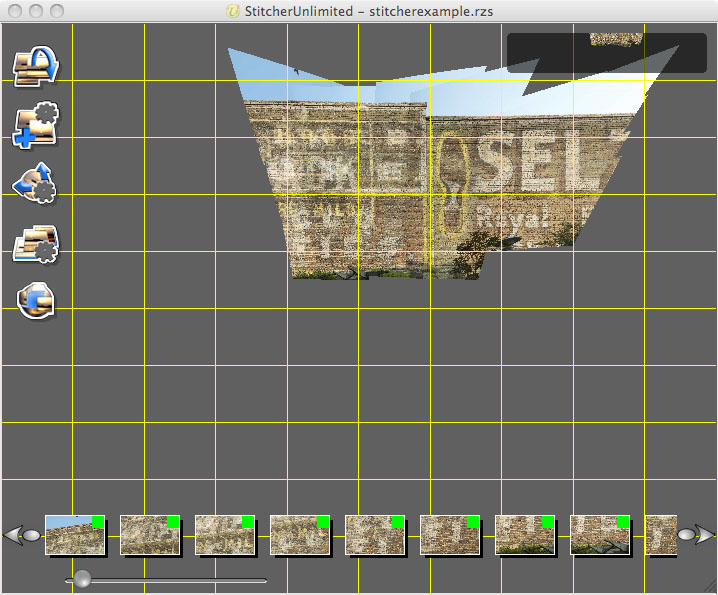Click the title text stitcherexample.rzs
The height and width of the screenshot is (595, 718).
pyautogui.click(x=431, y=11)
